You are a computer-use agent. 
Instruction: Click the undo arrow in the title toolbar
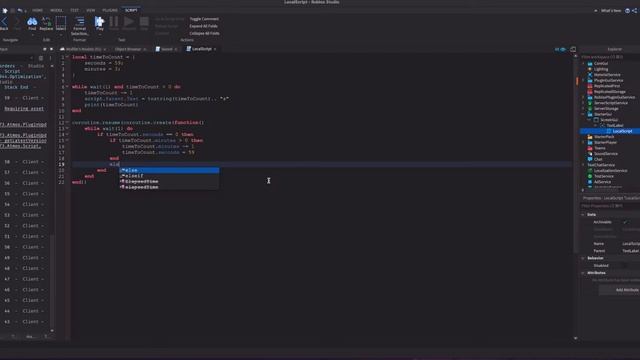click(x=20, y=10)
